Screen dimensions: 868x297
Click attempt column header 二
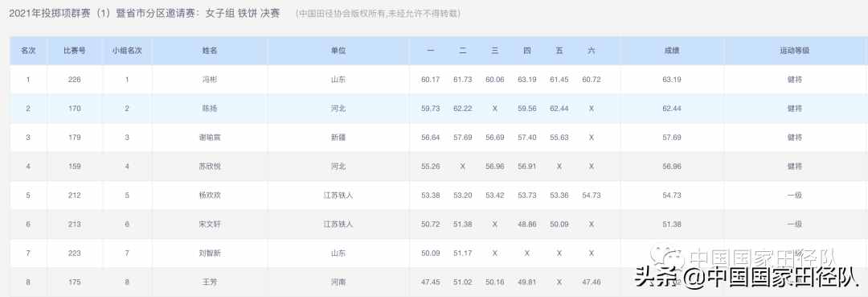pos(463,51)
